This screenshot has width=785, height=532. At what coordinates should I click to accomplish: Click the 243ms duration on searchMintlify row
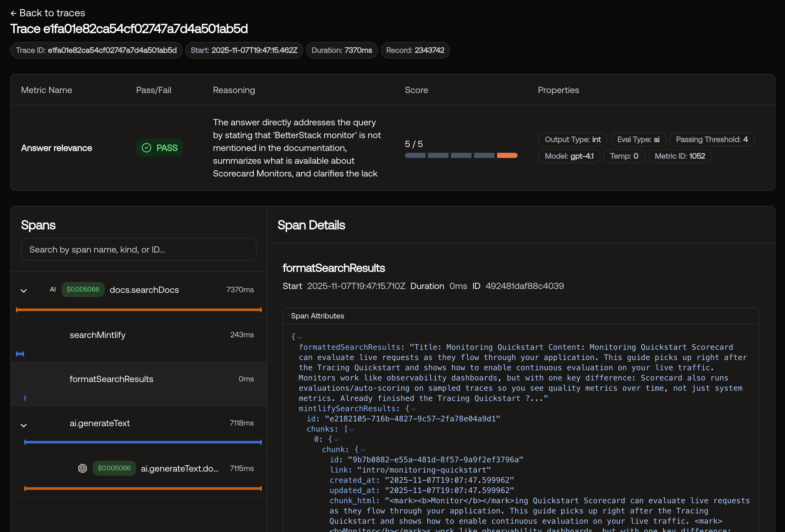(242, 335)
